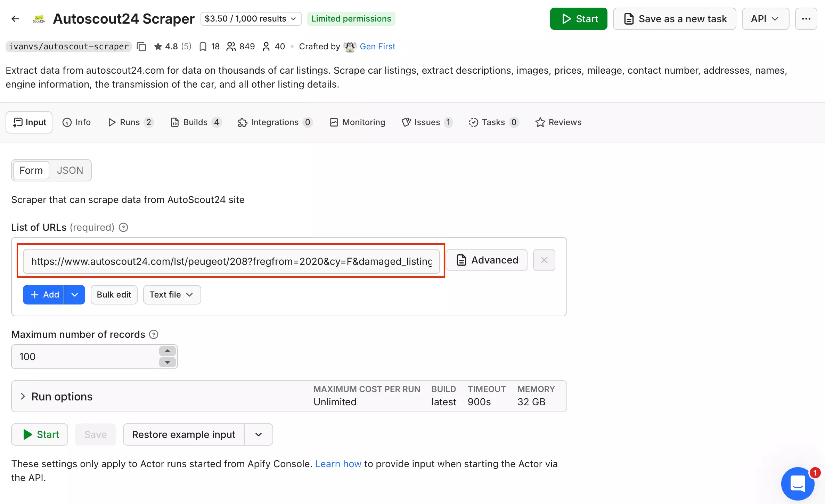Click the monthly users icon showing 40

pos(266,47)
